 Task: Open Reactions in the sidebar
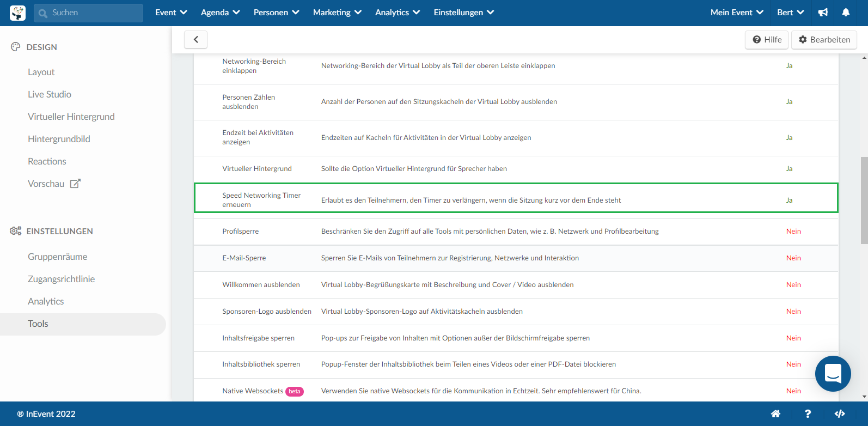point(47,161)
